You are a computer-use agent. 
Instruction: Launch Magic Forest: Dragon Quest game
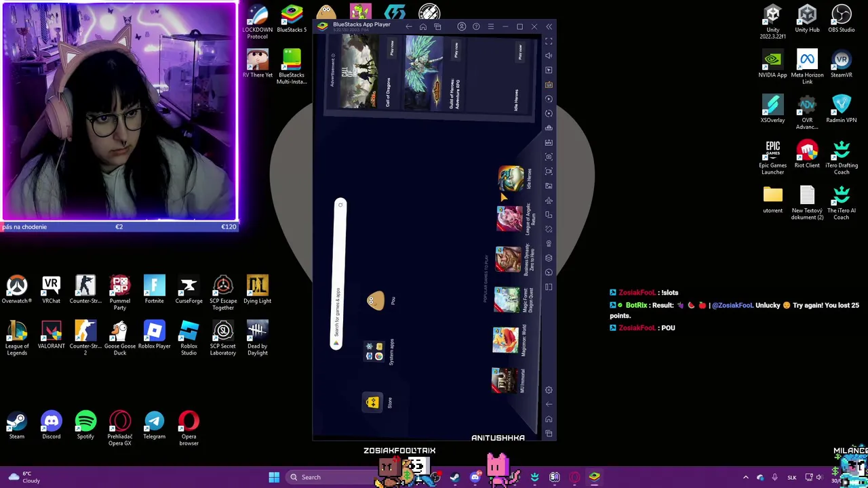pyautogui.click(x=507, y=300)
